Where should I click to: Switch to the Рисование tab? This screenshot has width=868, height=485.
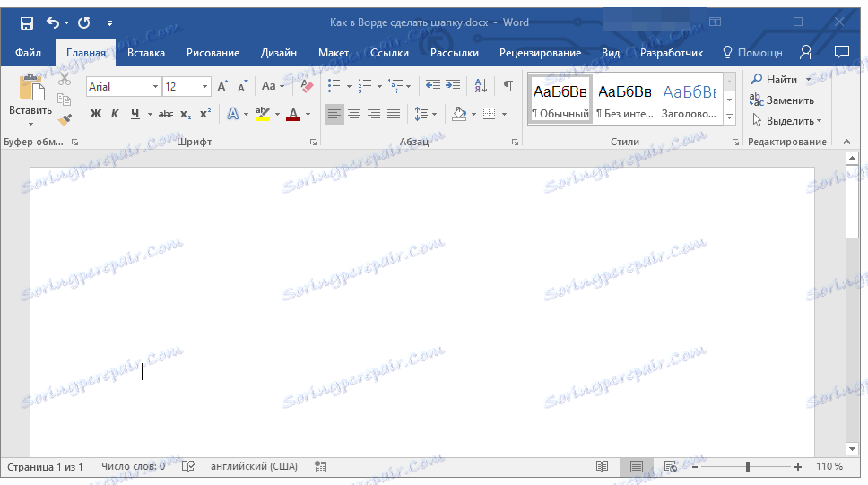click(x=213, y=53)
